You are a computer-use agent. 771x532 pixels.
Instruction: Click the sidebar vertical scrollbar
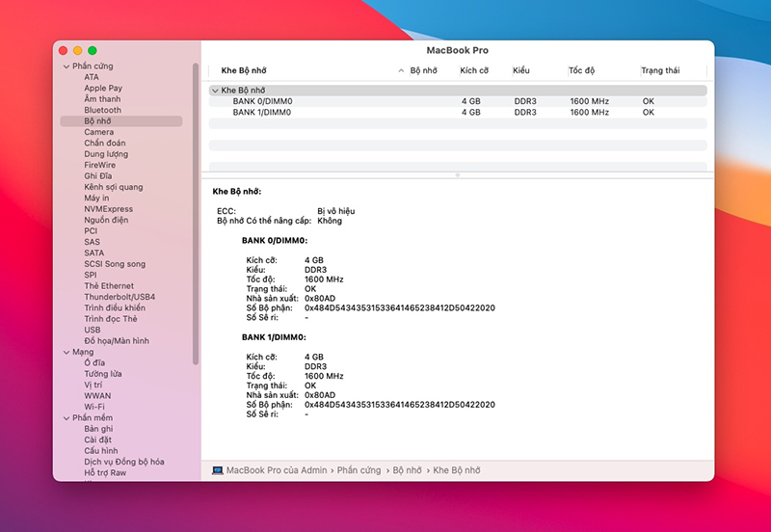click(x=196, y=214)
